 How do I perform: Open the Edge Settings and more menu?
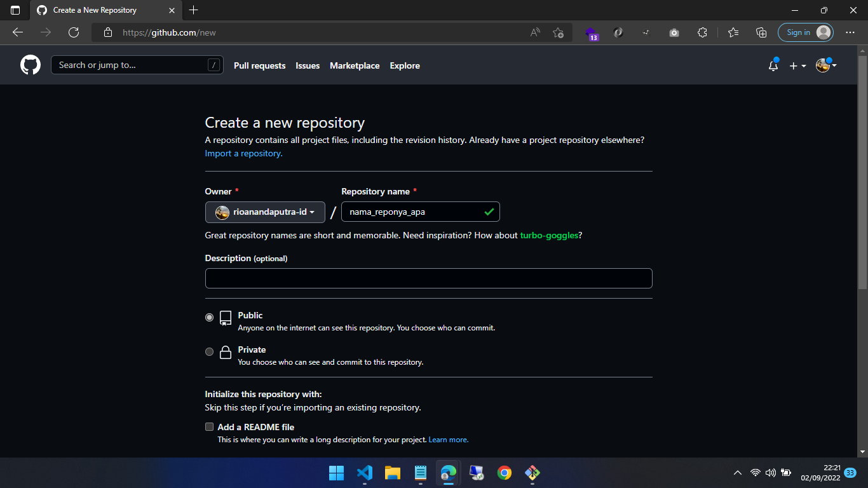850,32
